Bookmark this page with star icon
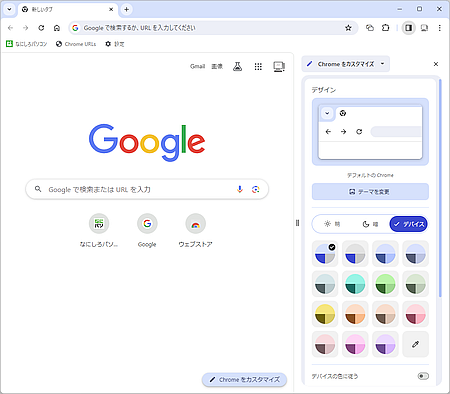The height and width of the screenshot is (394, 450). 348,28
